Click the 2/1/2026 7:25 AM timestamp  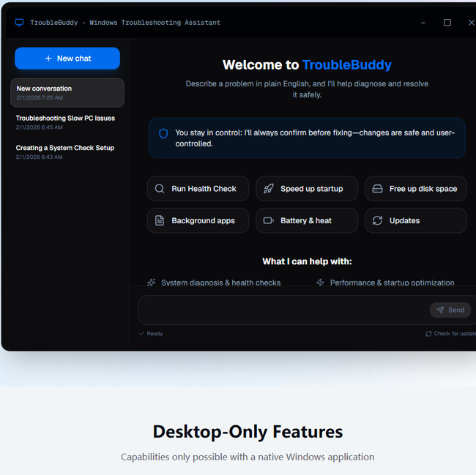(x=40, y=97)
